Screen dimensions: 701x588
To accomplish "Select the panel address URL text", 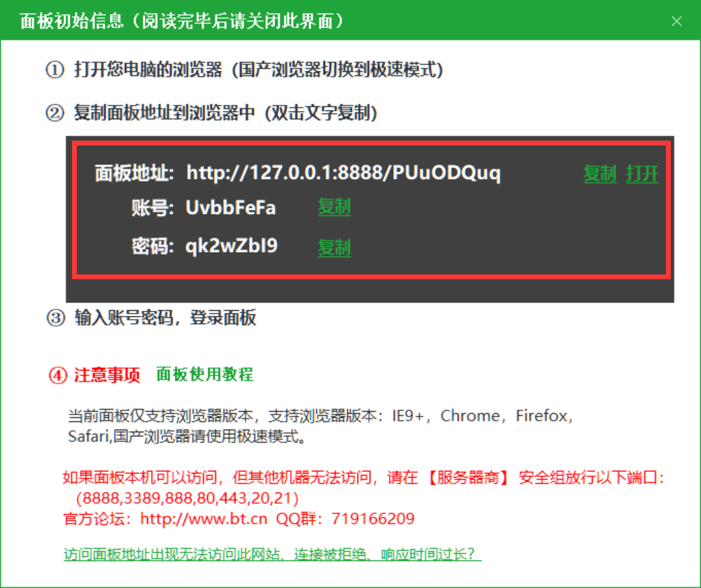I will [x=344, y=174].
